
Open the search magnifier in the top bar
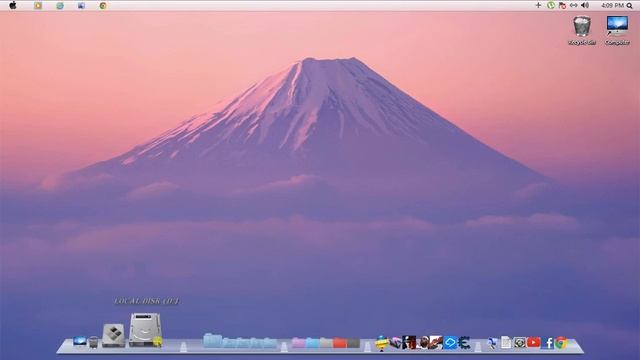pos(630,6)
